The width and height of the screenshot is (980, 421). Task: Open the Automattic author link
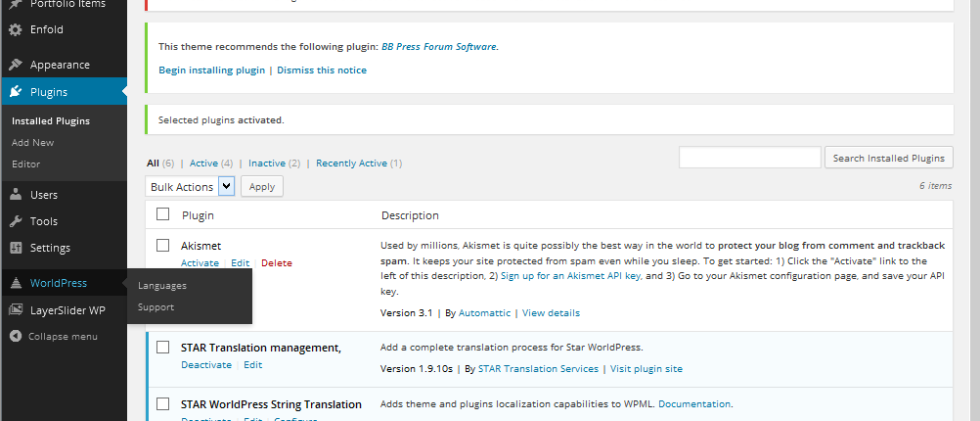[484, 312]
